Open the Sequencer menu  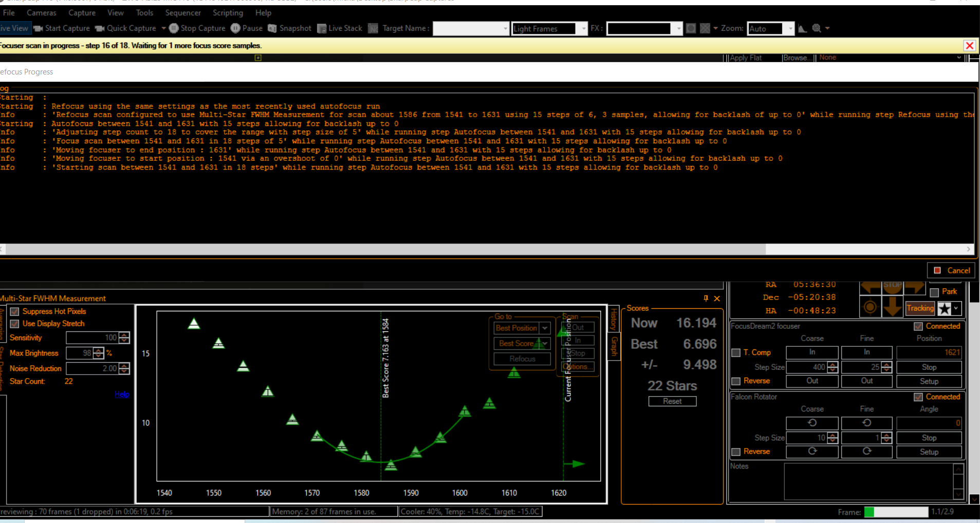183,12
